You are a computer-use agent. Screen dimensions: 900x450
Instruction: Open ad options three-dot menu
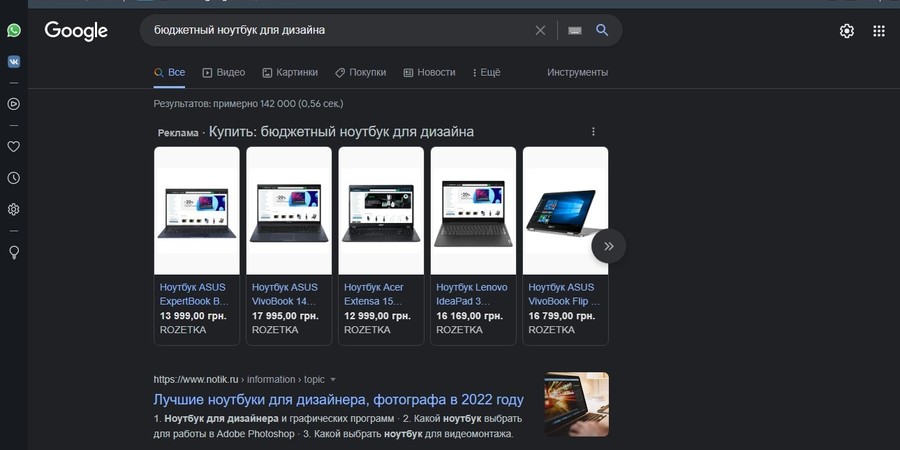(x=593, y=131)
